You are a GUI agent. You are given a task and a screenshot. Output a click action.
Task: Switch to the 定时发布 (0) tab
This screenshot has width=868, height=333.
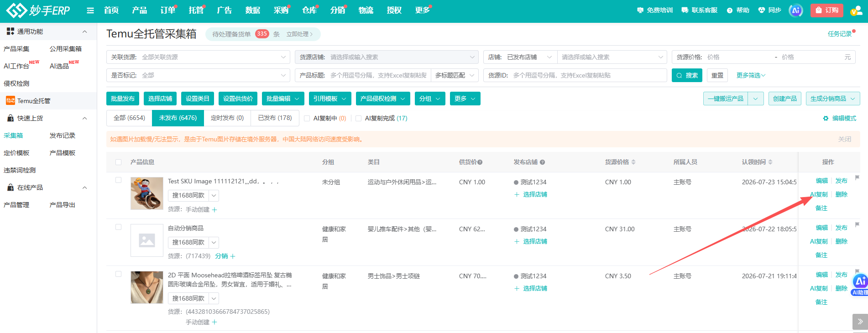(227, 118)
